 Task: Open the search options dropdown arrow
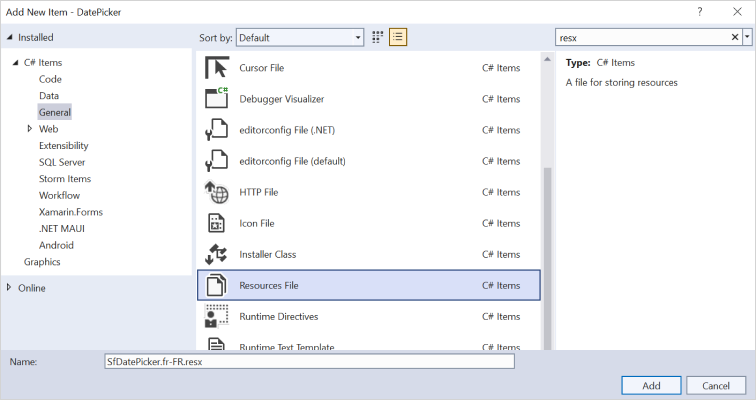tap(747, 37)
